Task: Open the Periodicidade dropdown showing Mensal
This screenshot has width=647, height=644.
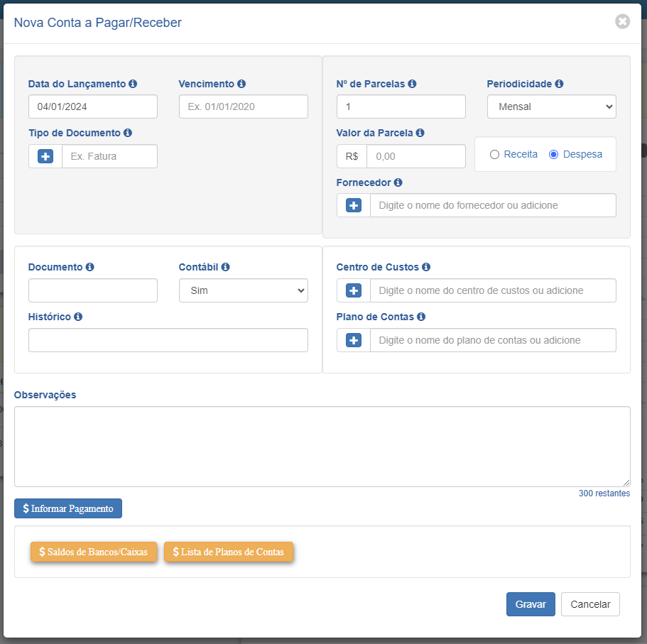Action: (552, 107)
